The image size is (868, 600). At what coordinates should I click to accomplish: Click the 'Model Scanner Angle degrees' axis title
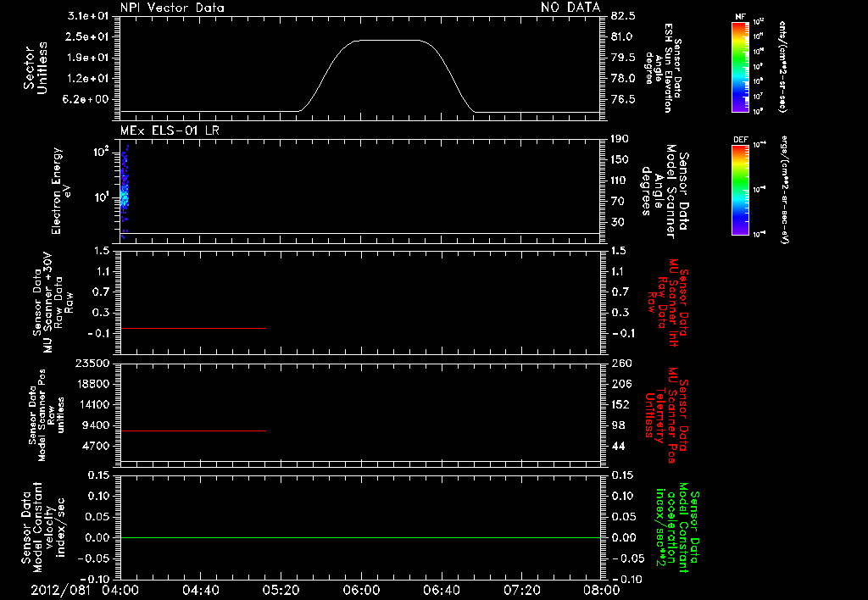pyautogui.click(x=664, y=192)
